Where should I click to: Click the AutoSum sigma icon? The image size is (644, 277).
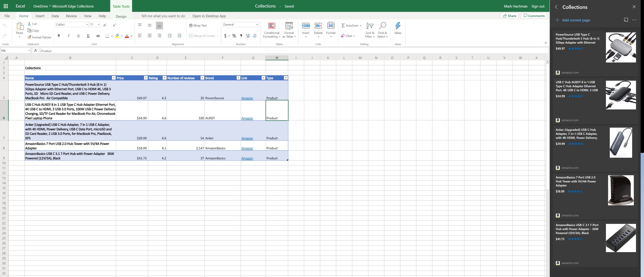[343, 26]
